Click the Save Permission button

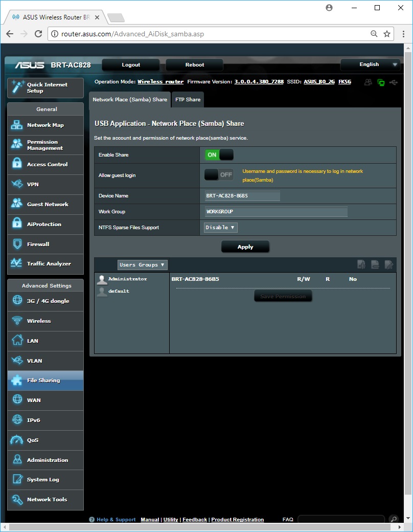coord(283,296)
